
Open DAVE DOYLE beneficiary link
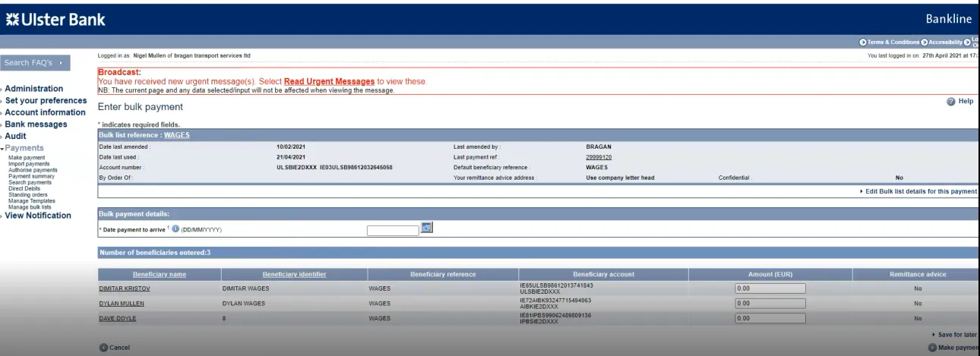(118, 318)
